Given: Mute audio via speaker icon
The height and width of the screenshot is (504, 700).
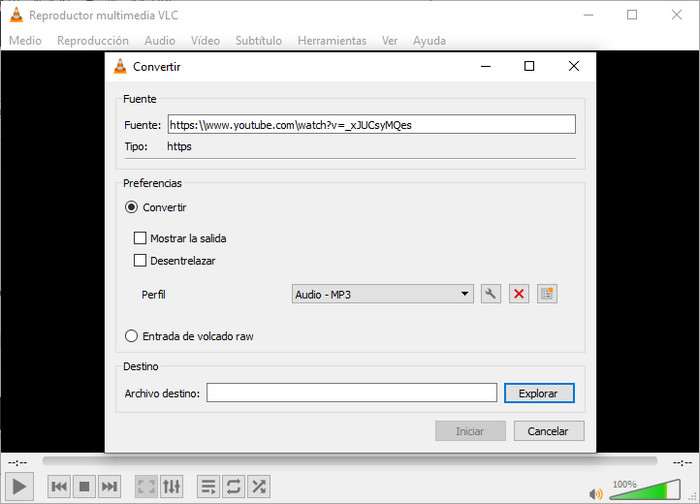Looking at the screenshot, I should [x=596, y=494].
